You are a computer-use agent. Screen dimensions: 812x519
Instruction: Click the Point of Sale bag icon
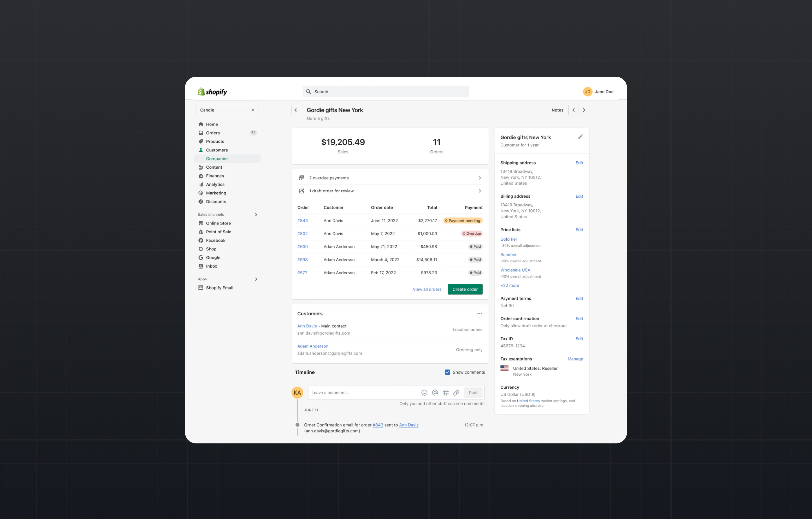tap(201, 232)
